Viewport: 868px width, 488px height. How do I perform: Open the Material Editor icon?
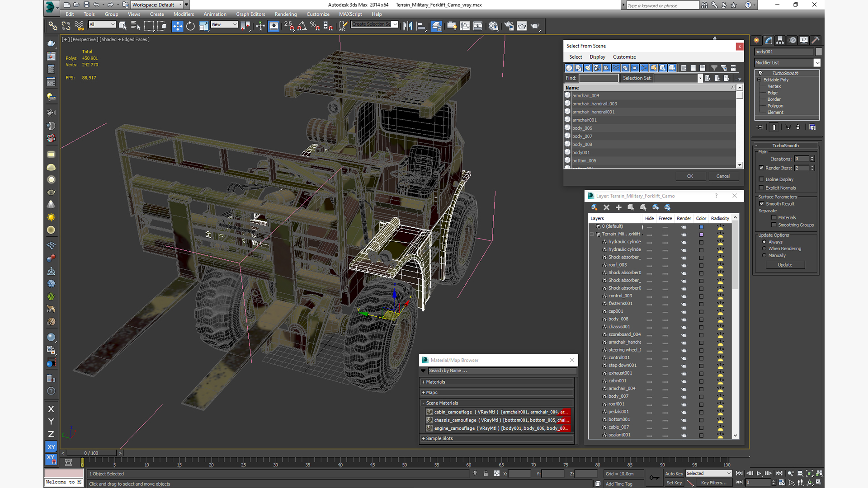click(493, 26)
